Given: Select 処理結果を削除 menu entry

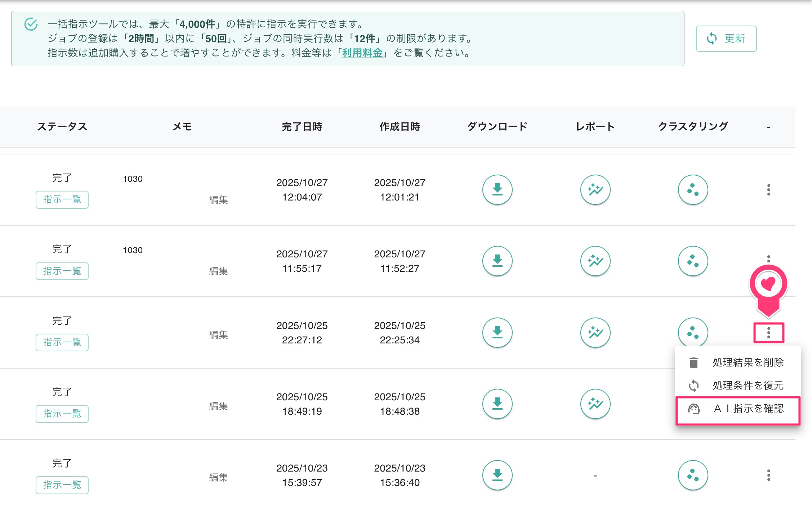Looking at the screenshot, I should (738, 362).
